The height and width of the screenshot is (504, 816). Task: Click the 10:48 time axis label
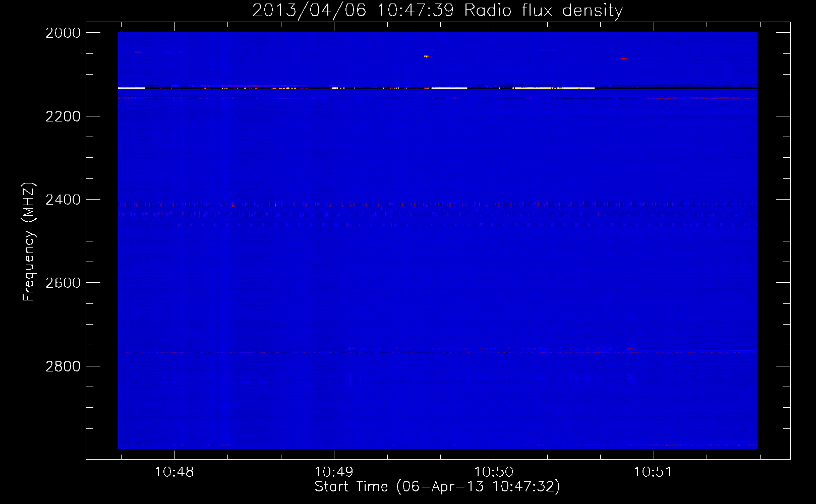pyautogui.click(x=174, y=472)
